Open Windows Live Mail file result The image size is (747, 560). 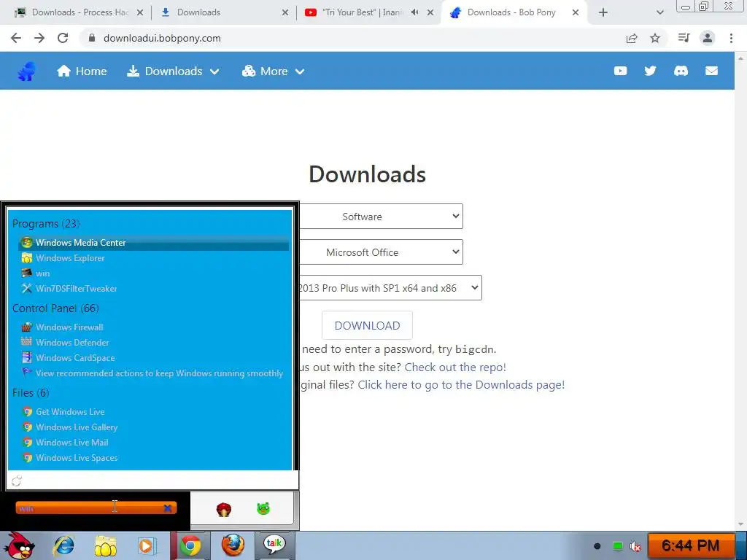[x=153, y=443]
